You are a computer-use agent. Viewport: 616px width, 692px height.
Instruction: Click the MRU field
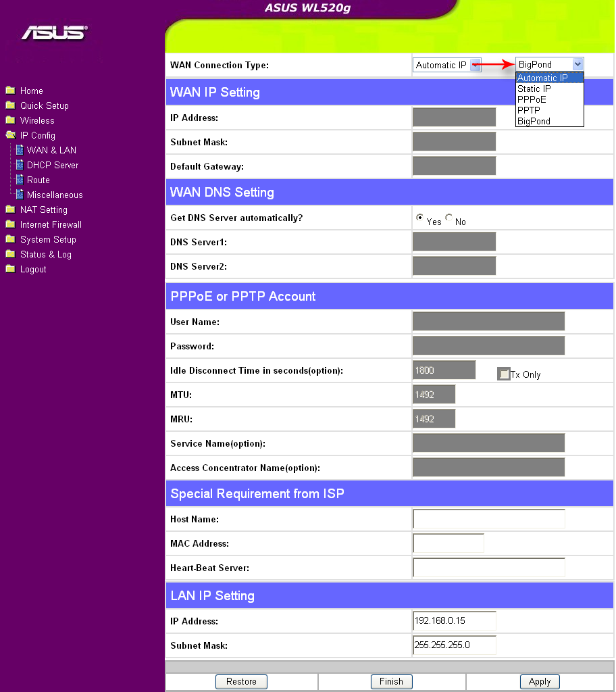point(434,418)
